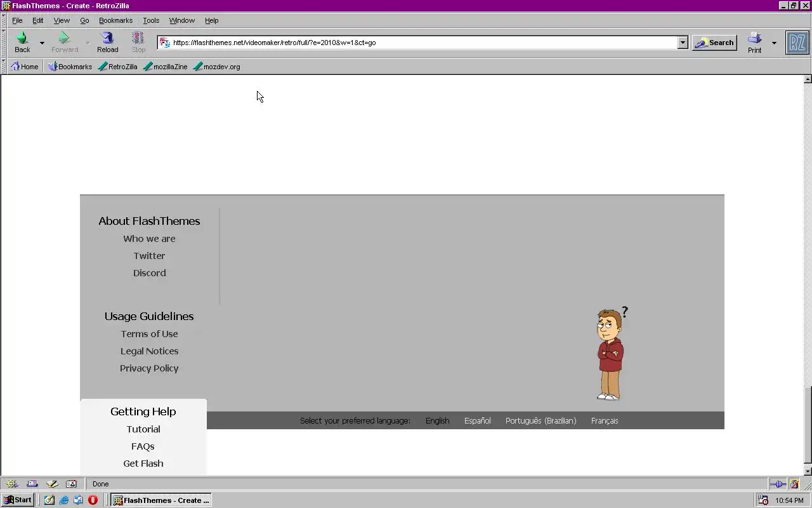Open the File menu

(17, 20)
